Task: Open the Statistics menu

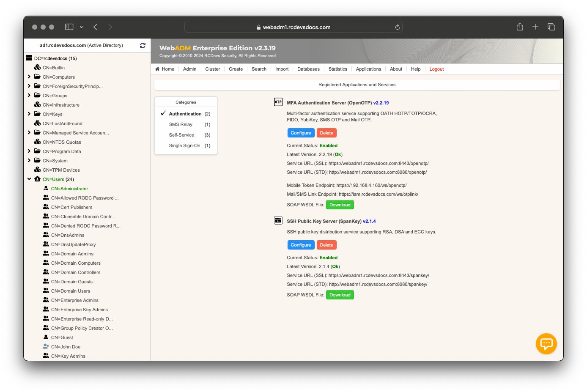Action: pos(337,69)
